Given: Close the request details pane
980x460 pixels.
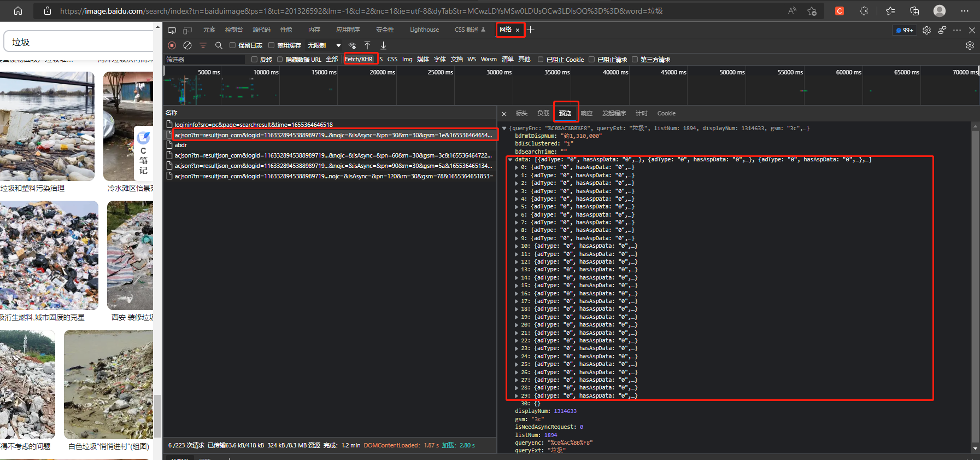Looking at the screenshot, I should point(504,114).
